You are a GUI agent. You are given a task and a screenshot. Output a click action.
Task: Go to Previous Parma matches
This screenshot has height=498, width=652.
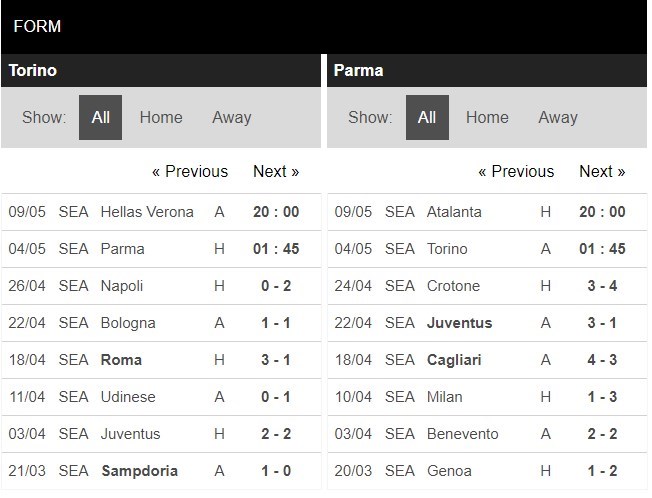tap(516, 171)
